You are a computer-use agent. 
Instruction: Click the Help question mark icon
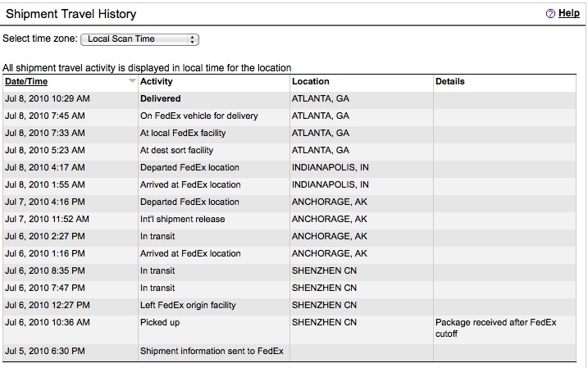click(x=550, y=14)
